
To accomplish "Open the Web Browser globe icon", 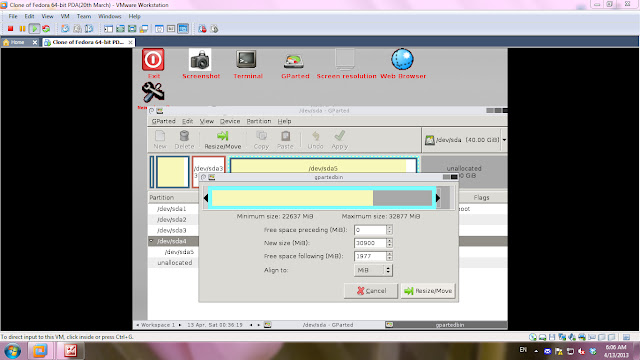I will point(402,60).
